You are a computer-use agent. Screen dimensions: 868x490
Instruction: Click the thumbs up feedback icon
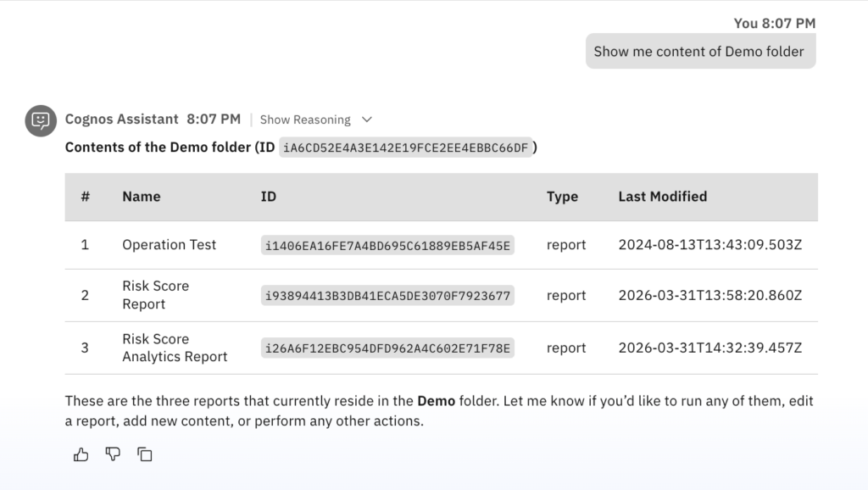tap(81, 454)
